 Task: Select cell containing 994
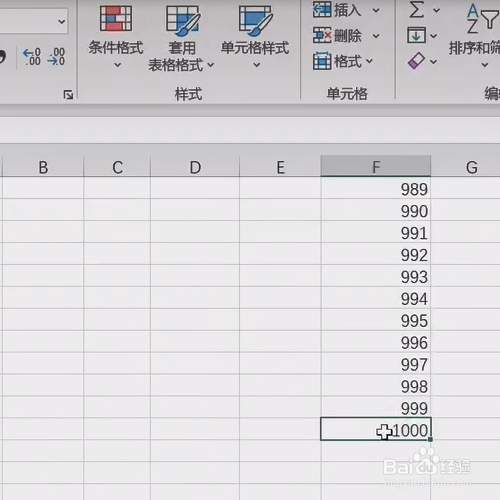pos(376,298)
